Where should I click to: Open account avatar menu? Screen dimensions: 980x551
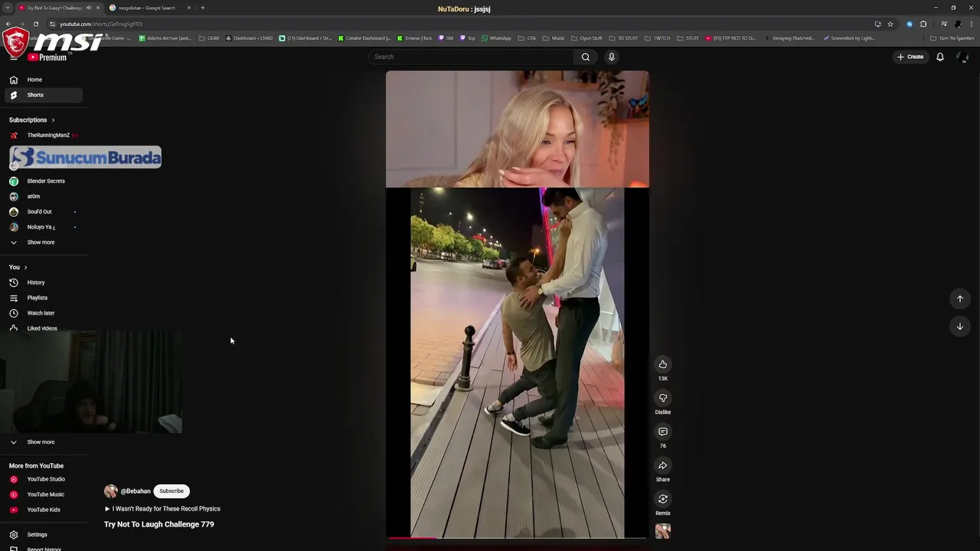pyautogui.click(x=963, y=57)
